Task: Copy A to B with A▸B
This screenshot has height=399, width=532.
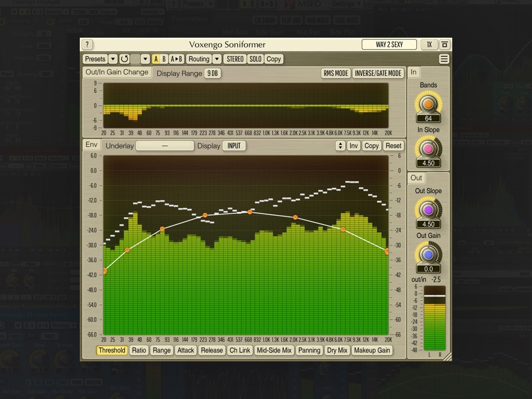Action: (176, 59)
